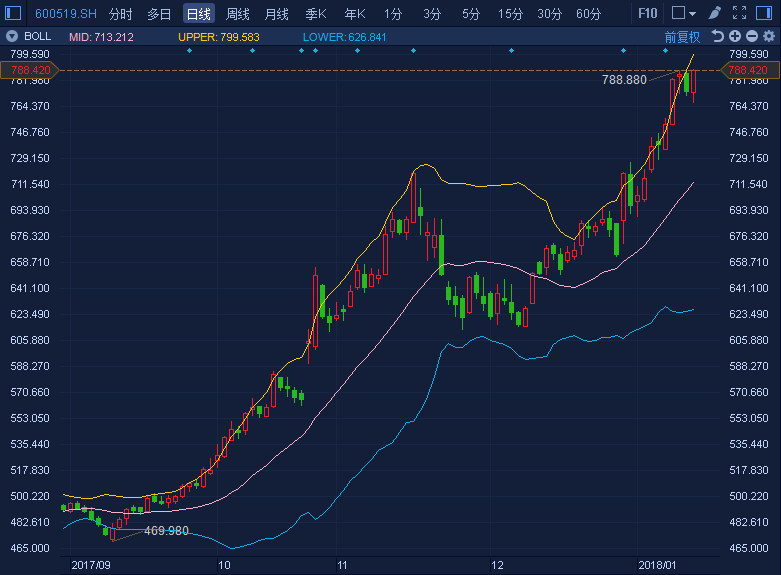
Task: Enter fullscreen chart mode
Action: tap(739, 13)
